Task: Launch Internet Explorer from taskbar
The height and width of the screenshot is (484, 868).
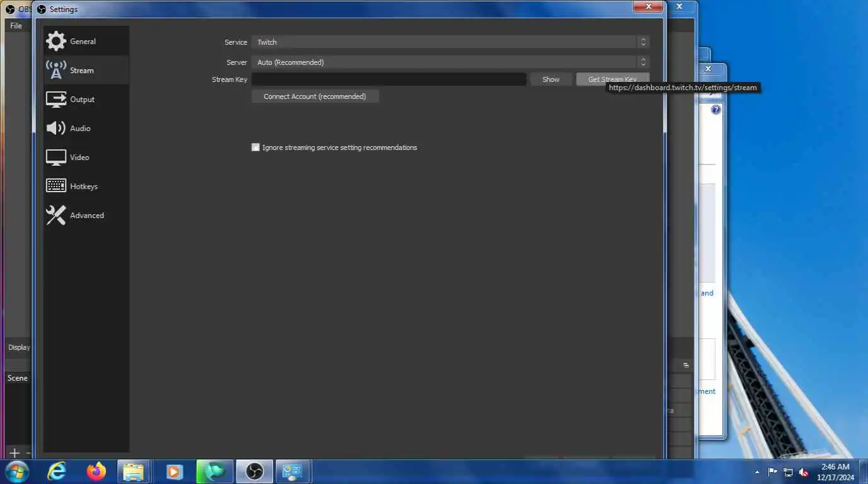Action: (57, 471)
